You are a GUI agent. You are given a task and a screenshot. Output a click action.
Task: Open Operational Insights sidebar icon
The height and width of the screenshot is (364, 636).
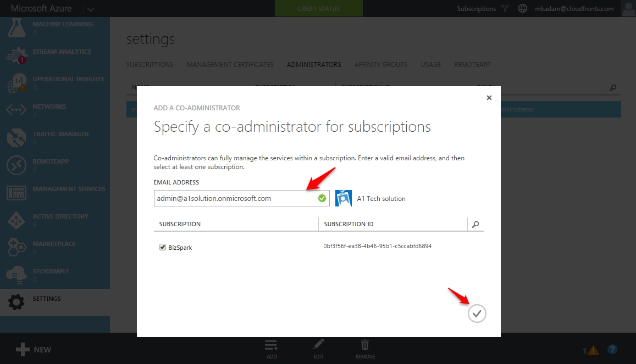(x=16, y=83)
